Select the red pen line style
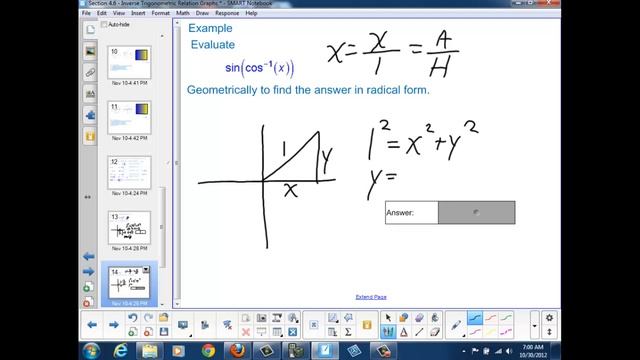Screen dimensions: 640x360 tap(491, 318)
